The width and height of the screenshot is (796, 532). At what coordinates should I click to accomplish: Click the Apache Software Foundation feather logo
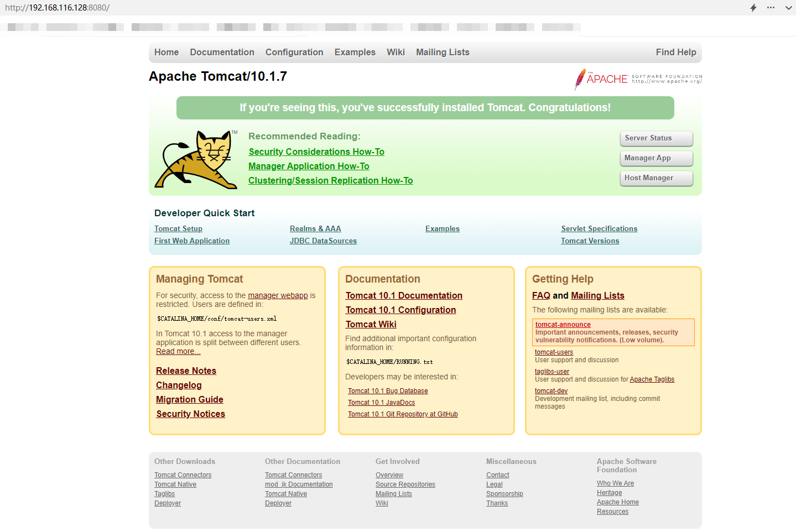(x=638, y=79)
